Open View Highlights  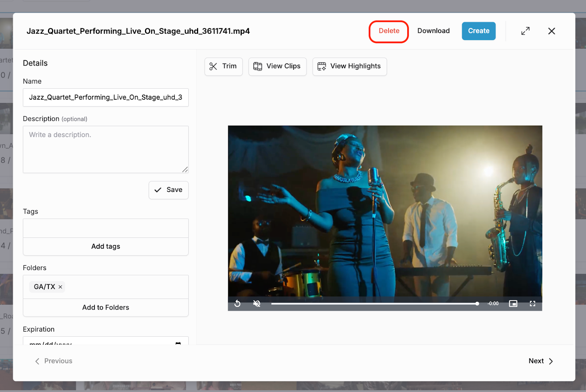click(349, 66)
